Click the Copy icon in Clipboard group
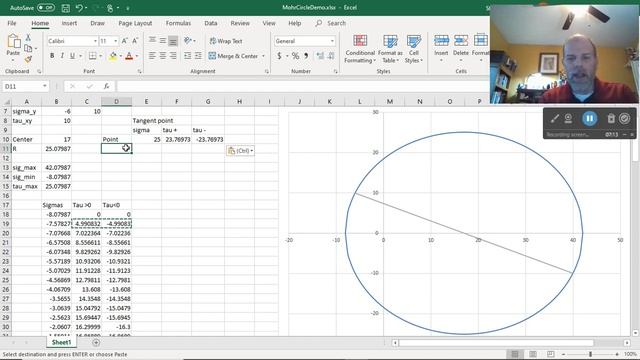The height and width of the screenshot is (360, 640). (x=28, y=49)
